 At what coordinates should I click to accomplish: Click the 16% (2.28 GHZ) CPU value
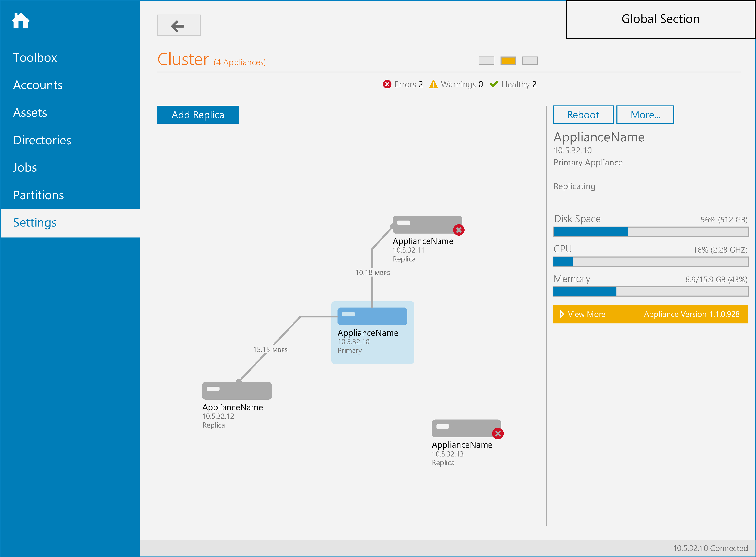coord(720,250)
